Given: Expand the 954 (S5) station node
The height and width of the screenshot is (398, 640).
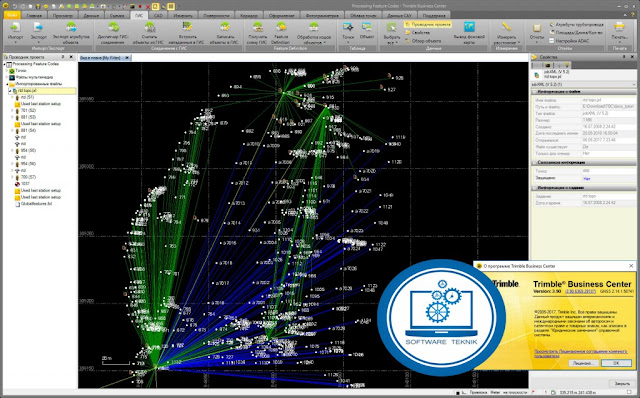Looking at the screenshot, I should click(x=13, y=150).
